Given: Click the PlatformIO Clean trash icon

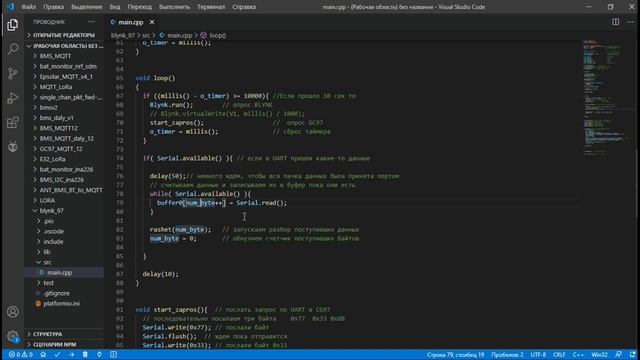Looking at the screenshot, I should click(x=85, y=355).
